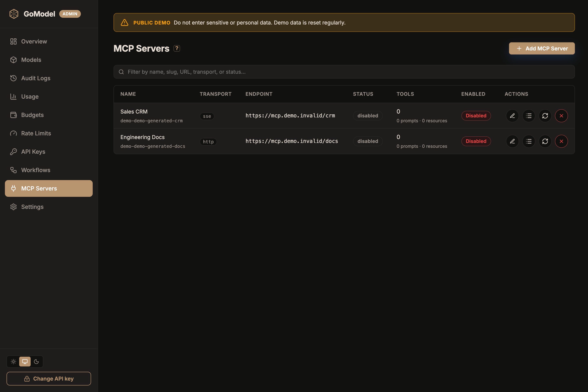Delete the Engineering Docs server
This screenshot has width=588, height=392.
pos(561,141)
